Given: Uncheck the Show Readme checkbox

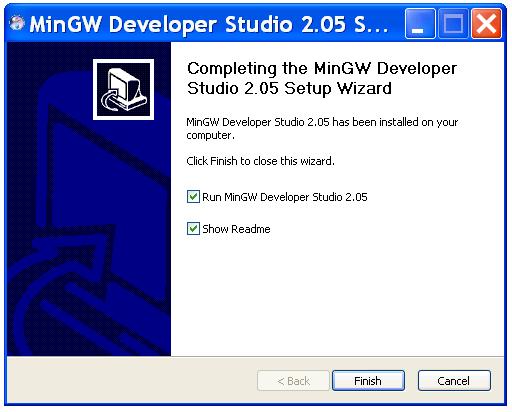Looking at the screenshot, I should pos(193,229).
